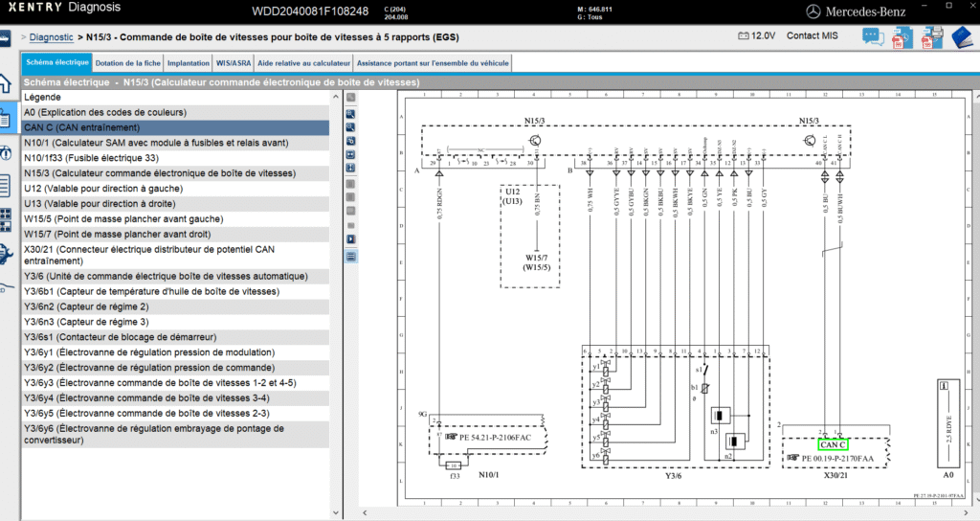This screenshot has height=521, width=980.
Task: Select Y3/6 automatic gearbox control unit entry
Action: 166,276
